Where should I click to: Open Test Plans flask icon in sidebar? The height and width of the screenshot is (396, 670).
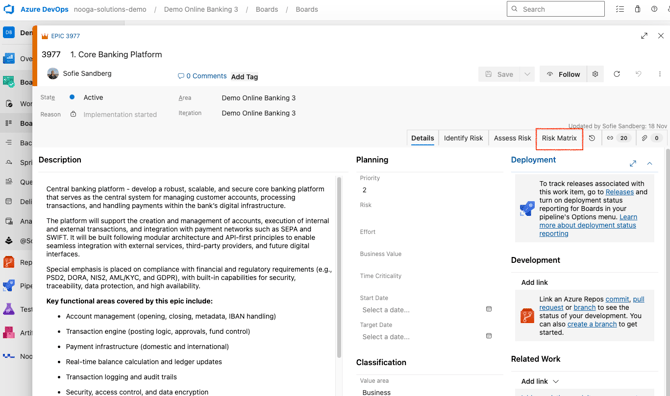[9, 309]
